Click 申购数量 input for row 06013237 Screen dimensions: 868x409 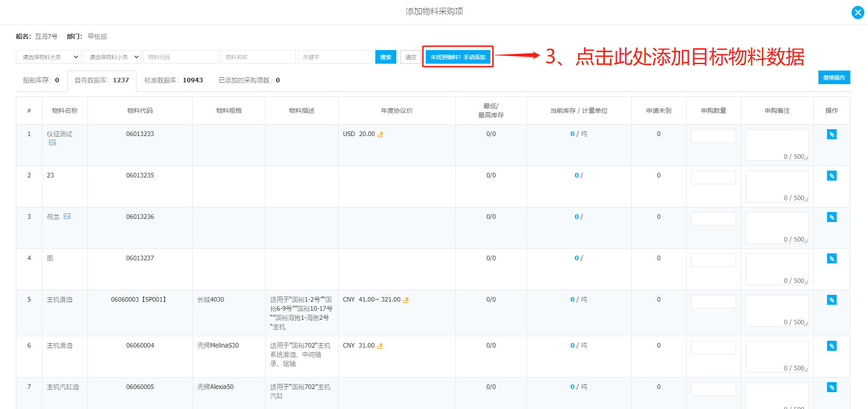pyautogui.click(x=713, y=260)
